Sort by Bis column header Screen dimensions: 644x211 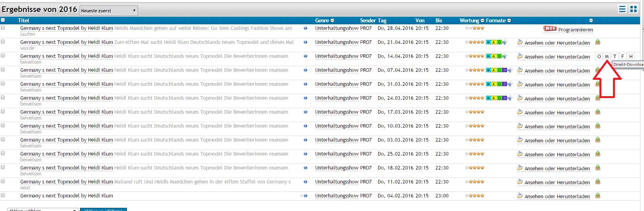click(x=439, y=20)
